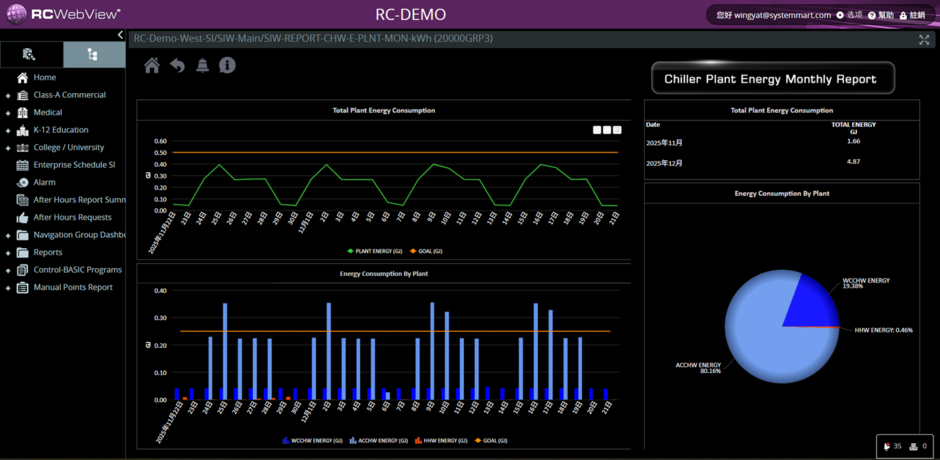Expand the Class-A Commercial tree node

(x=8, y=95)
